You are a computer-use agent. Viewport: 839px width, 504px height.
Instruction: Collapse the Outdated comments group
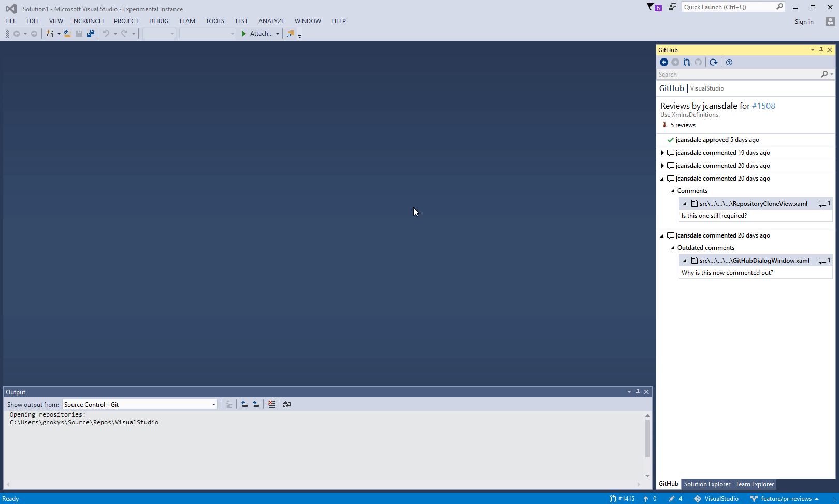pyautogui.click(x=673, y=248)
